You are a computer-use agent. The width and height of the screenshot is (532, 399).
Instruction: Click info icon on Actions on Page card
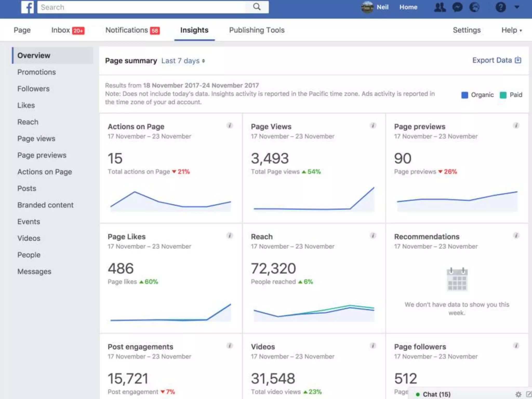point(230,125)
